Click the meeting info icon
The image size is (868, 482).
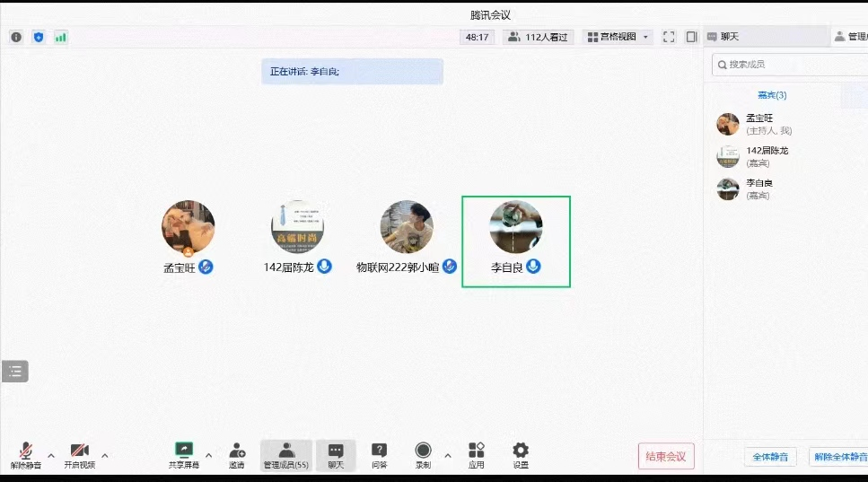[16, 37]
